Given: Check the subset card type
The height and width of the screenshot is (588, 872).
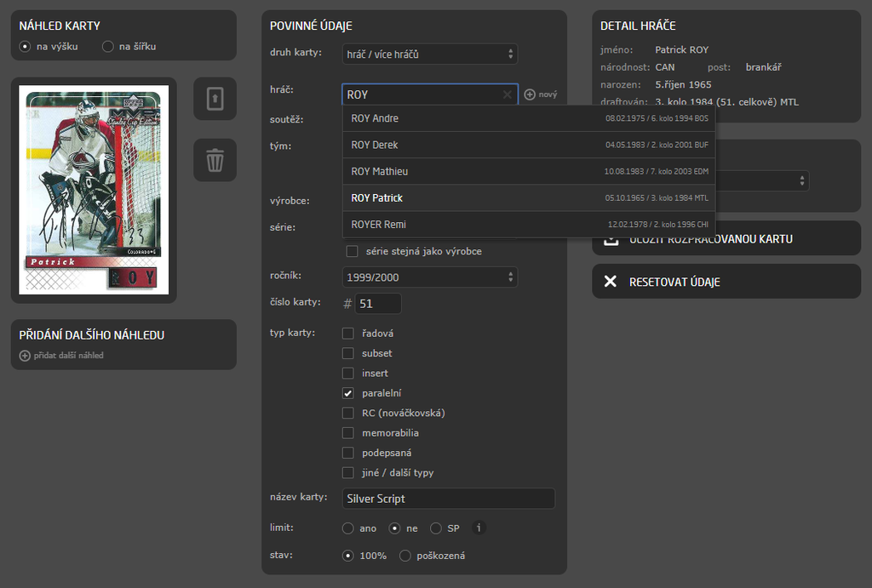Looking at the screenshot, I should pyautogui.click(x=348, y=353).
